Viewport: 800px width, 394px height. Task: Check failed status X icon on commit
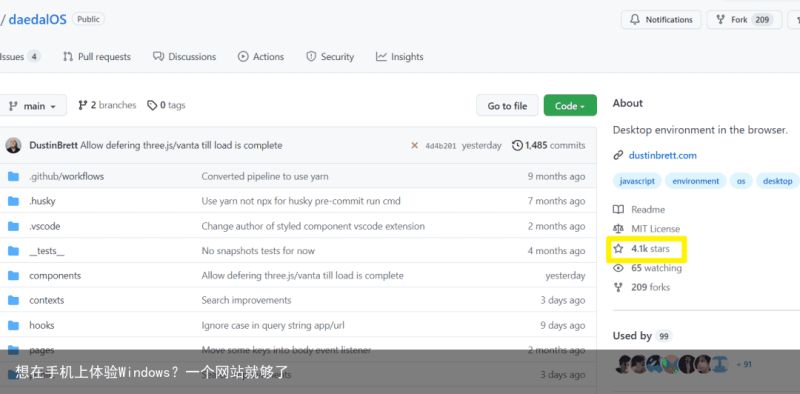pos(414,145)
